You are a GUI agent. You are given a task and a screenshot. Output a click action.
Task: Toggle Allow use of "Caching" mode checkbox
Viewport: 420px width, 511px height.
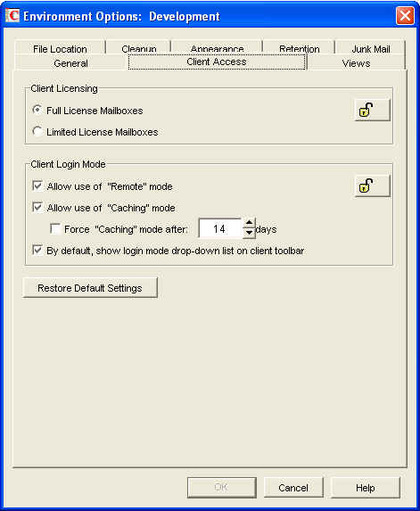pos(37,208)
